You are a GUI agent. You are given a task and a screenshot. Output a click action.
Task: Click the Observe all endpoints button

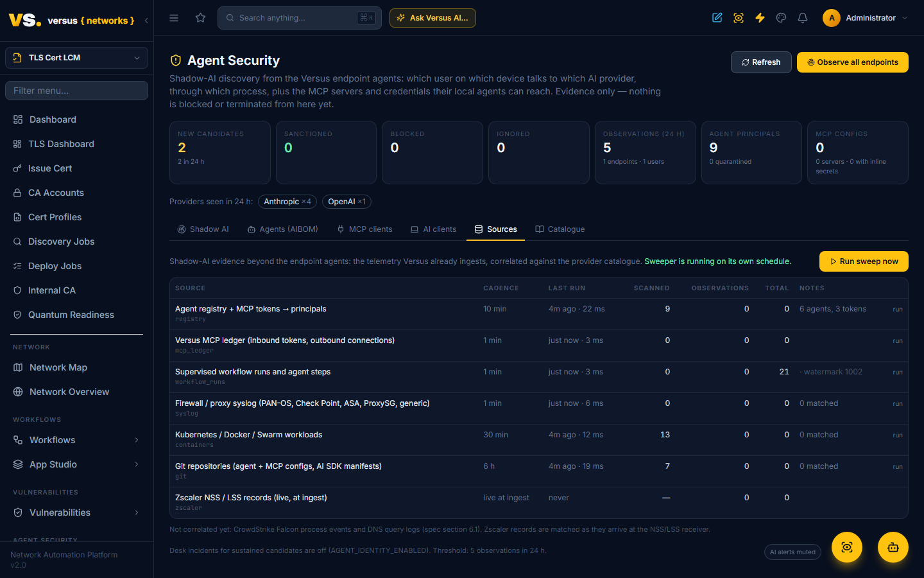[852, 62]
